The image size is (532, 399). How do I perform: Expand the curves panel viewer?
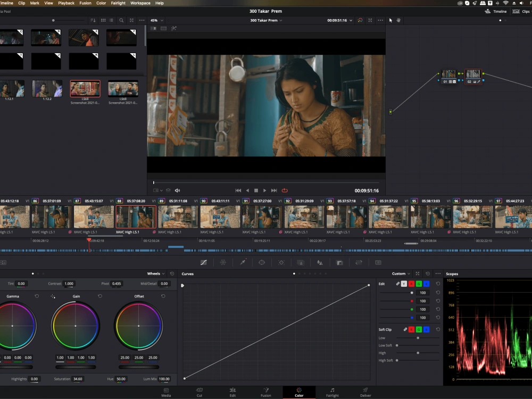click(418, 273)
